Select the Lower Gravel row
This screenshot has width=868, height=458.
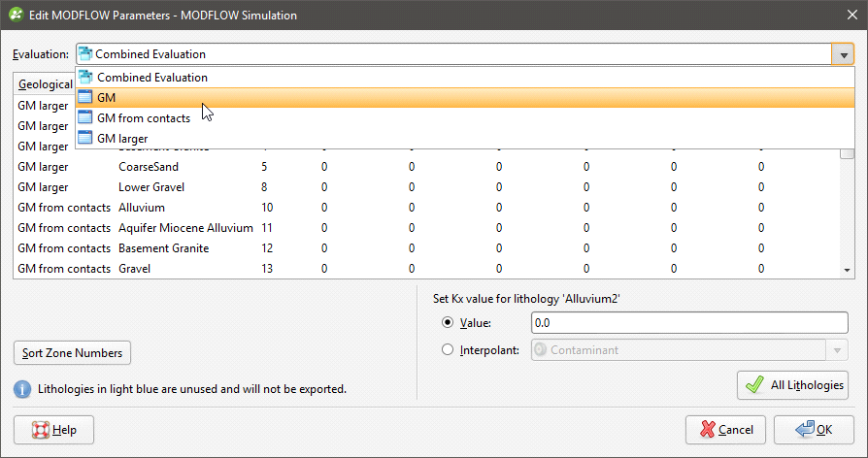(x=426, y=187)
